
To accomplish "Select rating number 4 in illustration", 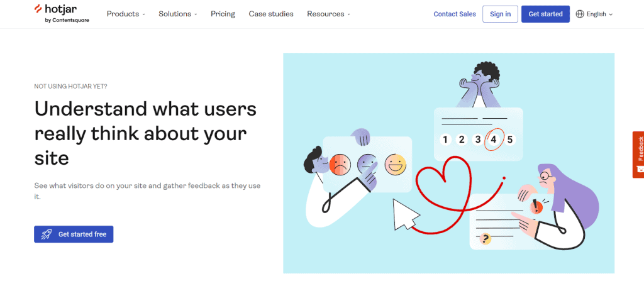I will 494,140.
